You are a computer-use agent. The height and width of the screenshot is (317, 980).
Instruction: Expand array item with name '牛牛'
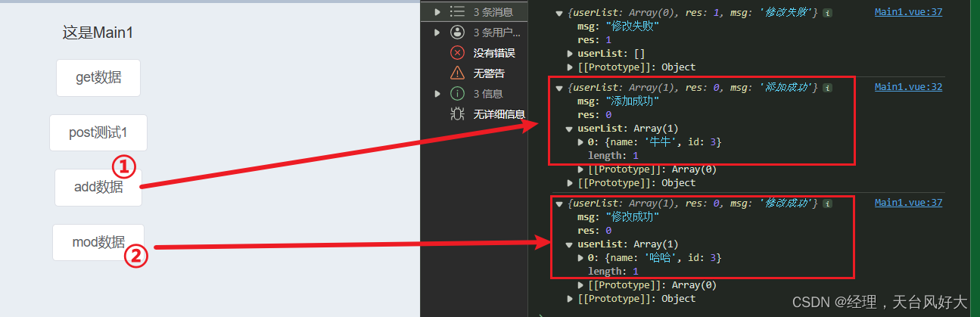[580, 142]
